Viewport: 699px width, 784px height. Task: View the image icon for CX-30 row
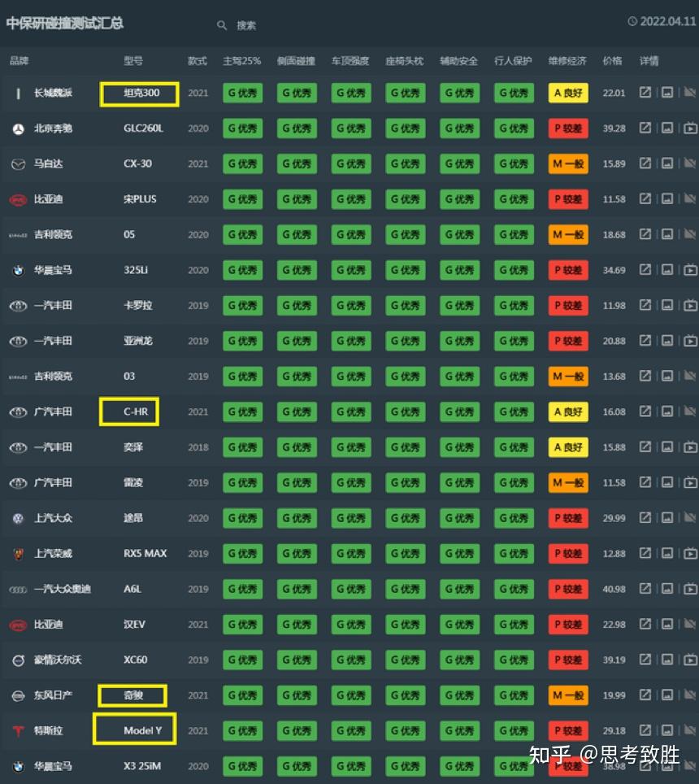point(667,163)
